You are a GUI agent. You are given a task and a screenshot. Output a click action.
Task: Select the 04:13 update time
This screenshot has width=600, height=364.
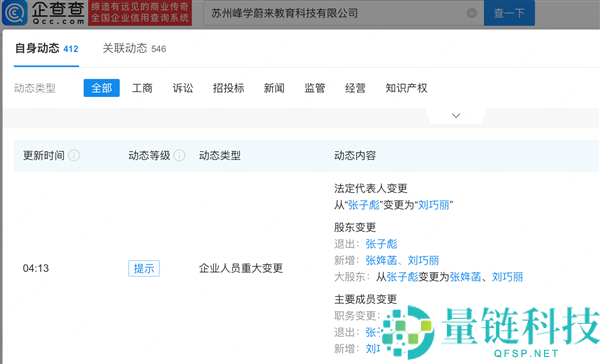36,268
